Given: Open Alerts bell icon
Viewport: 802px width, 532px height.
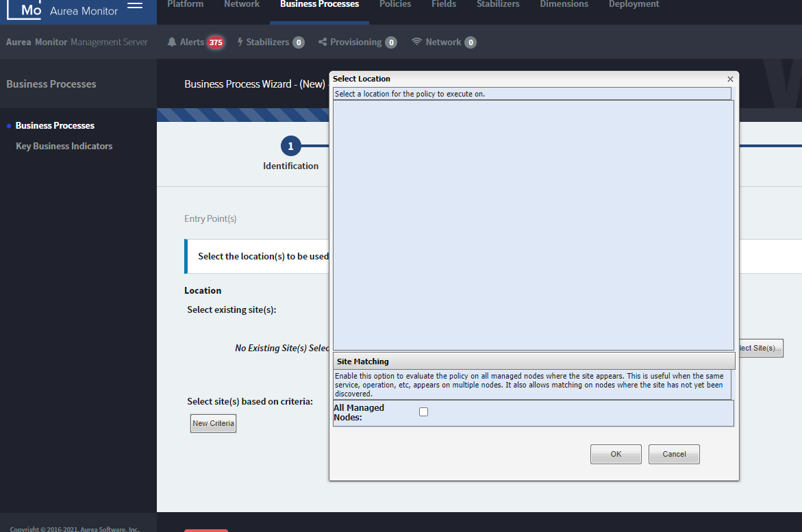Looking at the screenshot, I should coord(172,42).
